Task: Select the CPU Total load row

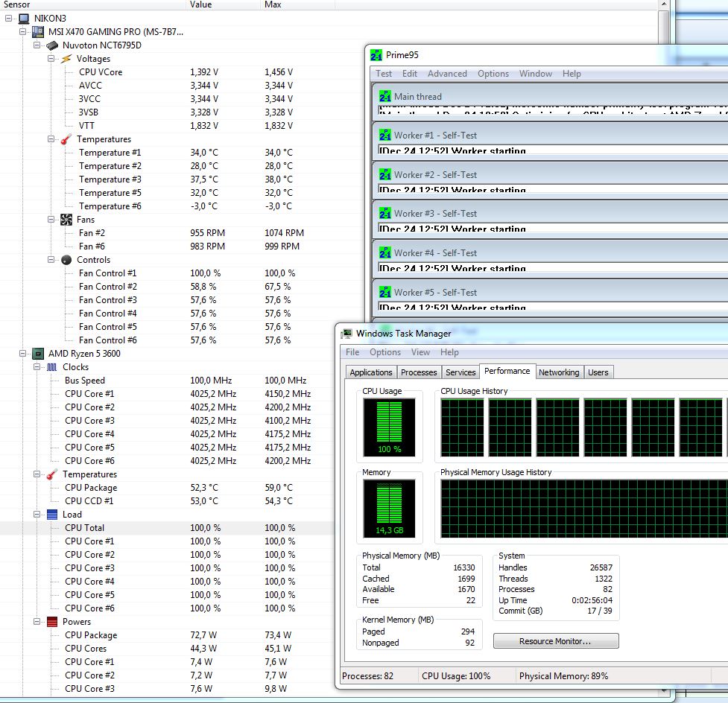Action: coord(84,528)
